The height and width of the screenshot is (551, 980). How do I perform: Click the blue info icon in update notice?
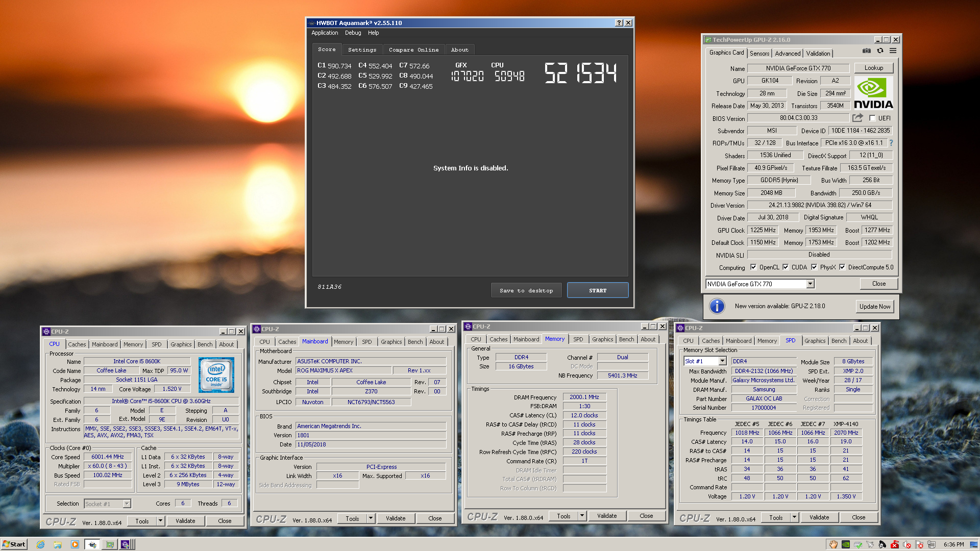[717, 306]
